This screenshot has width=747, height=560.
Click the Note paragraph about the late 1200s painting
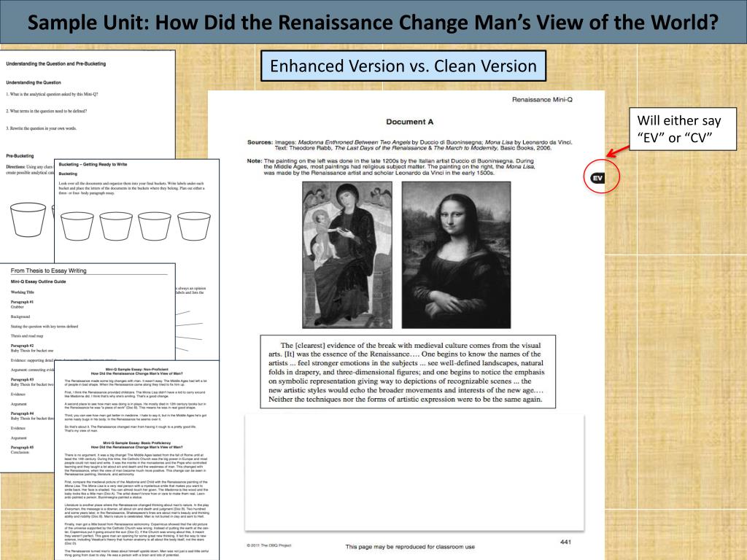tap(391, 167)
